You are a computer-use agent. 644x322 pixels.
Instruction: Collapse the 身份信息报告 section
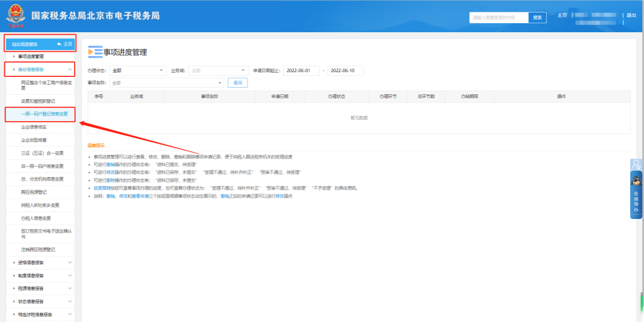pos(70,69)
